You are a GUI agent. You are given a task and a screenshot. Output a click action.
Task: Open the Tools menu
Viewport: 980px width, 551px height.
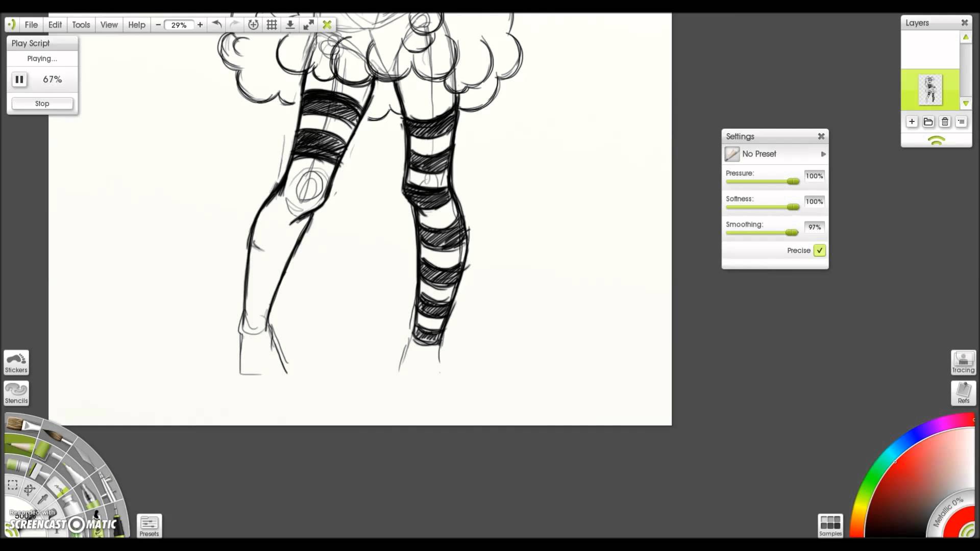point(81,24)
